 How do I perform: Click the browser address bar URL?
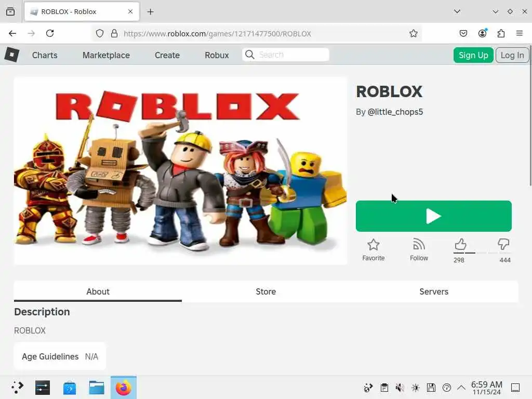(217, 34)
